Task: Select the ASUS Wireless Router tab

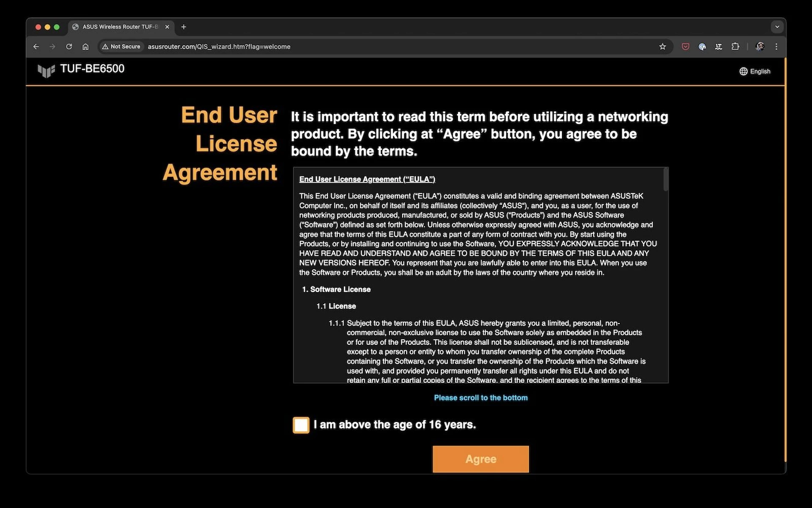Action: tap(121, 27)
